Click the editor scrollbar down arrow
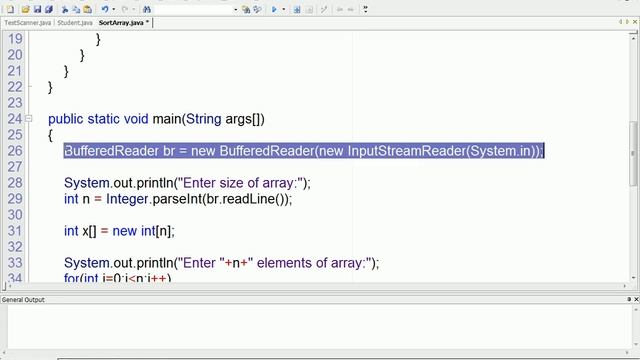This screenshot has width=640, height=360. coord(633,278)
